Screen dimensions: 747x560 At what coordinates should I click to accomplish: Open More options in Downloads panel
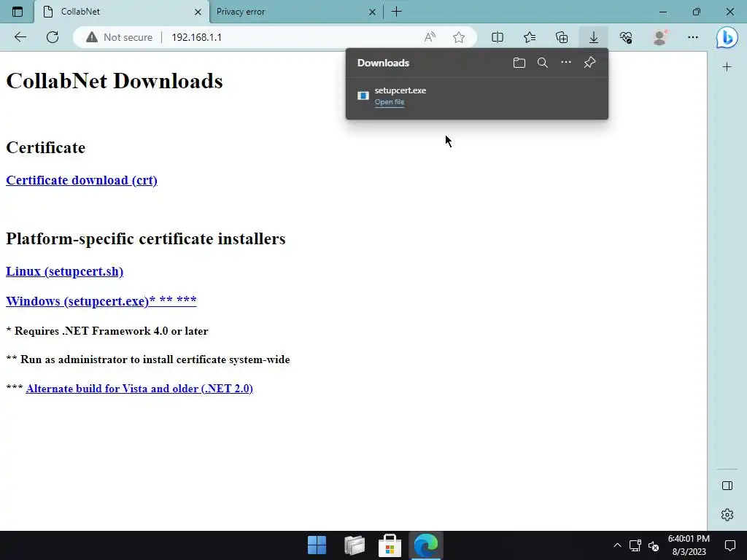click(x=566, y=63)
